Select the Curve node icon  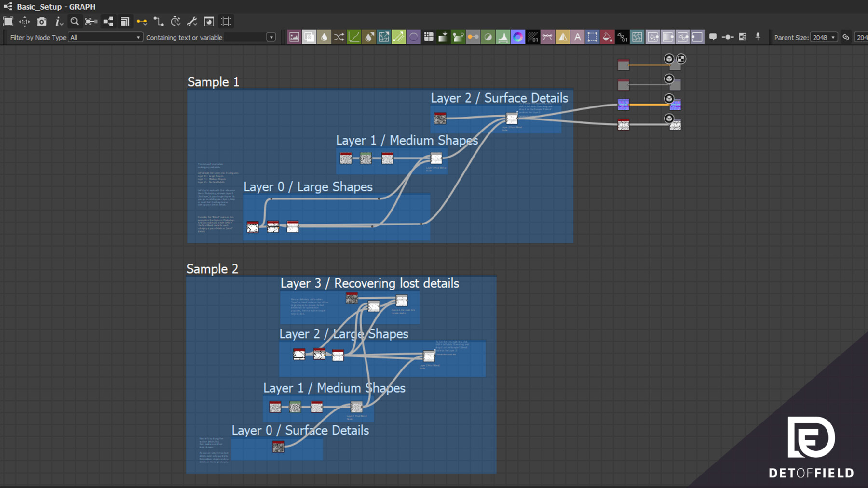click(x=353, y=37)
